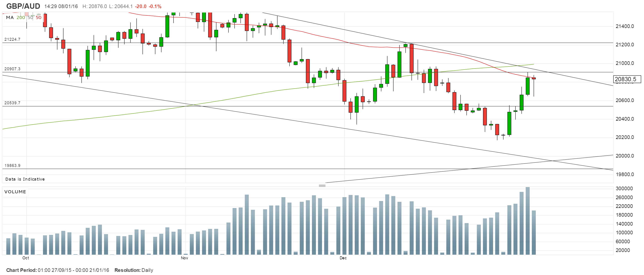Click the Oct marker on time axis

pos(25,258)
